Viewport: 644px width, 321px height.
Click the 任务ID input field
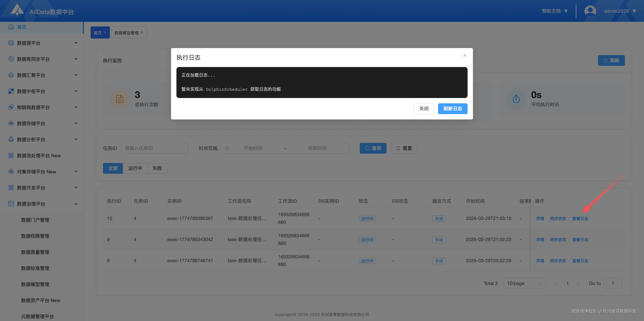point(154,148)
